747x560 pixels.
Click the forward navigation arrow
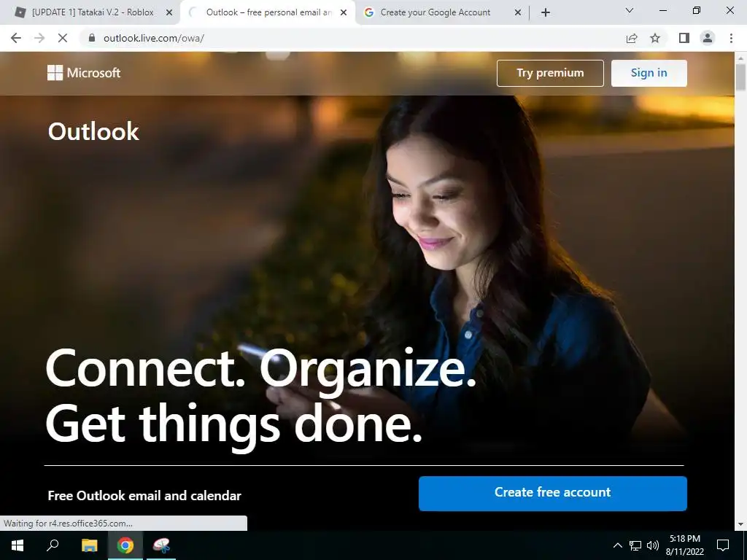39,38
